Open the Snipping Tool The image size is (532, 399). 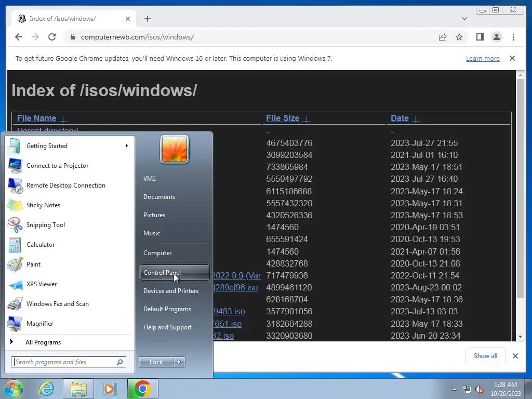pyautogui.click(x=70, y=224)
